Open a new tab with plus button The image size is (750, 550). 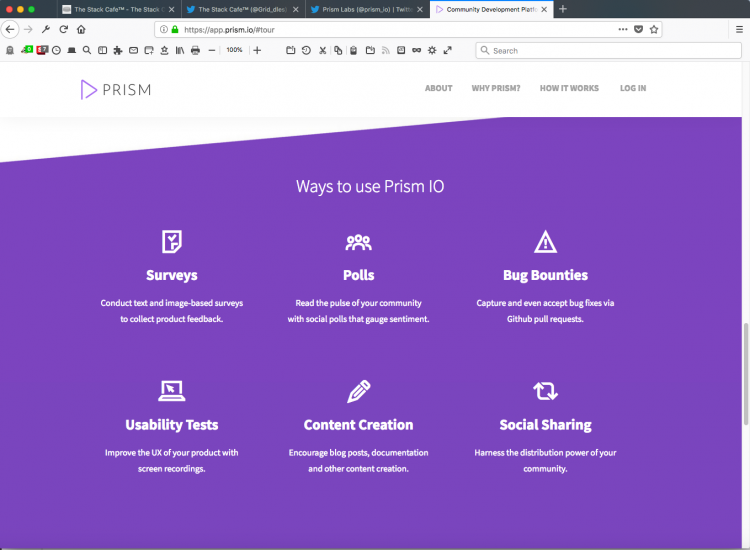tap(563, 9)
